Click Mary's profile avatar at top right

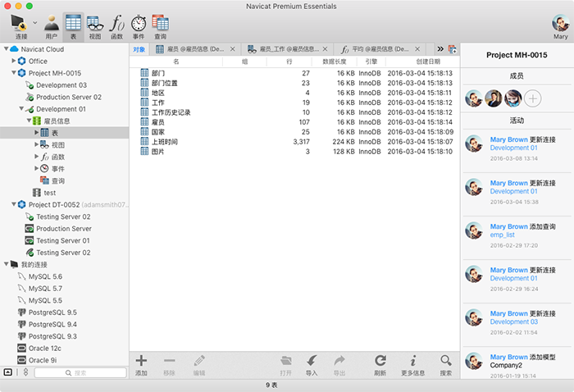(x=560, y=23)
